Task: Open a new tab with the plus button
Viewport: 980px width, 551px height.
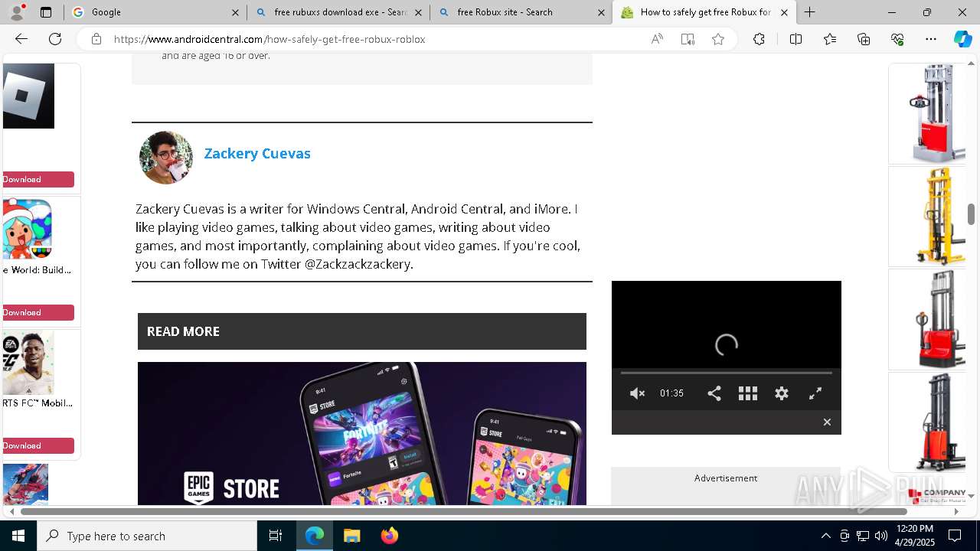Action: (809, 12)
